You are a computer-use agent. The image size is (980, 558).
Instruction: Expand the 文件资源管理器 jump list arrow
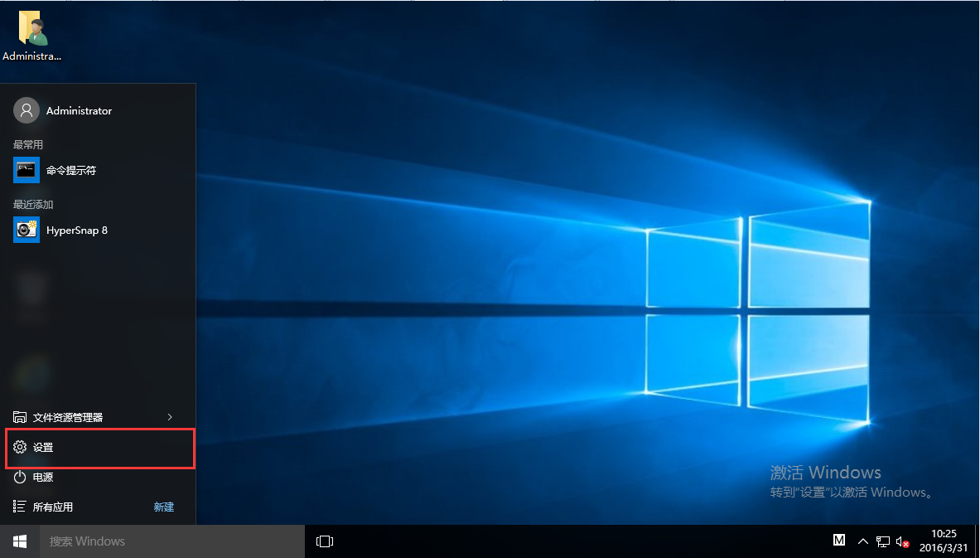(x=170, y=417)
